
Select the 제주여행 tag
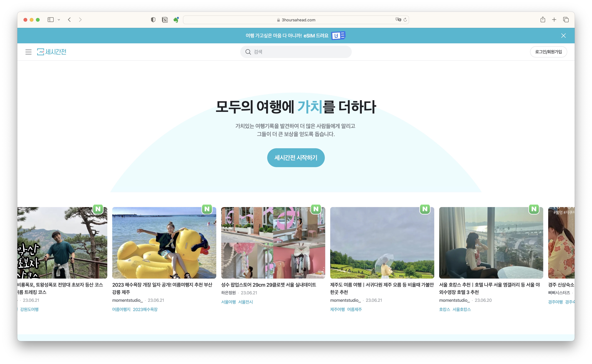click(x=337, y=309)
